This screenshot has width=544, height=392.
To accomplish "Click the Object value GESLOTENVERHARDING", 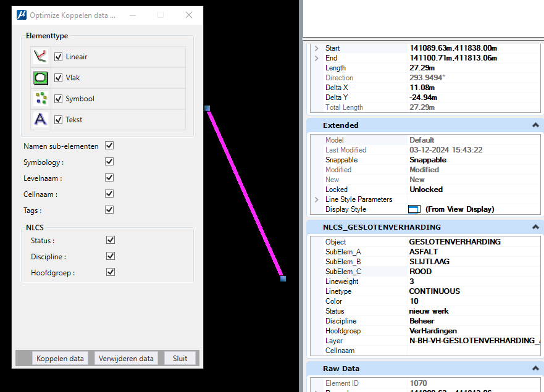I will pos(455,242).
